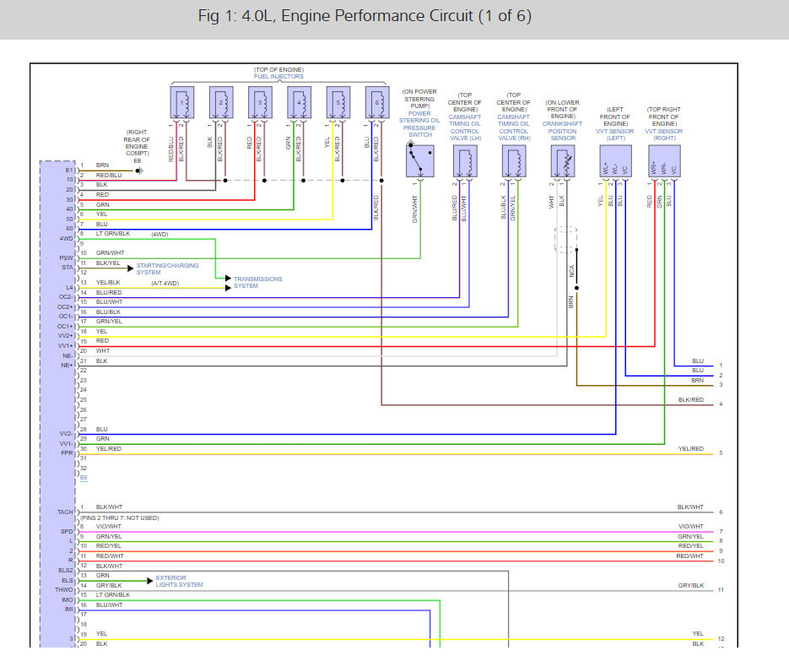Viewport: 789px width, 672px height.
Task: Click the figure title 'Fig 1: 4.0L, Engine Performance Circuit'
Action: point(365,16)
